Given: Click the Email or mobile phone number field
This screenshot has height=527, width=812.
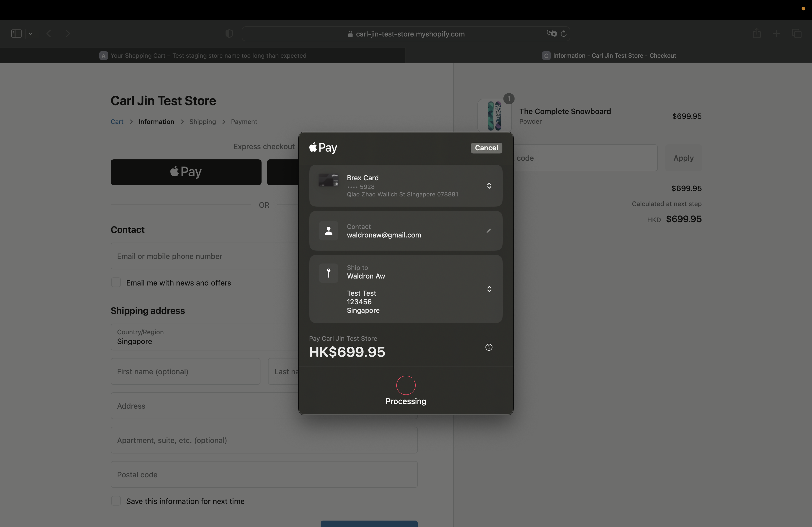Looking at the screenshot, I should (205, 256).
